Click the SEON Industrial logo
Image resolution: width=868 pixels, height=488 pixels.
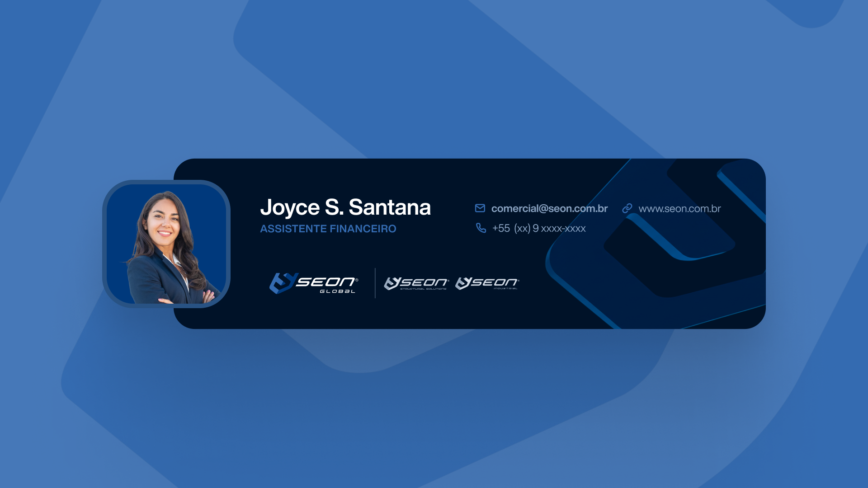[487, 283]
